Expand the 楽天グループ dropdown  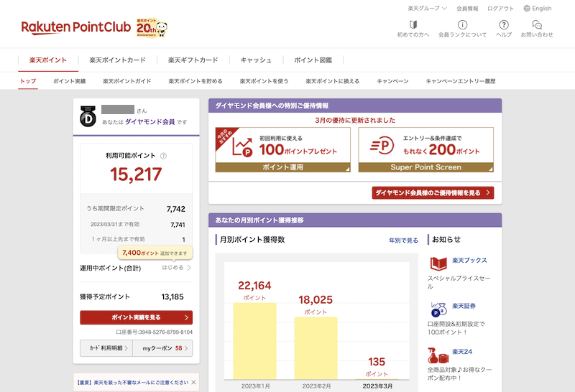tap(427, 9)
